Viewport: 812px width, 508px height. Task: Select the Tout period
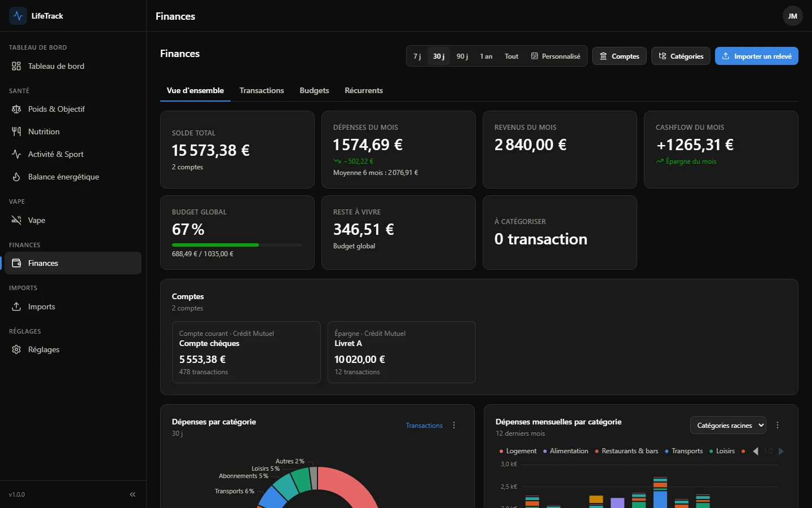coord(511,56)
